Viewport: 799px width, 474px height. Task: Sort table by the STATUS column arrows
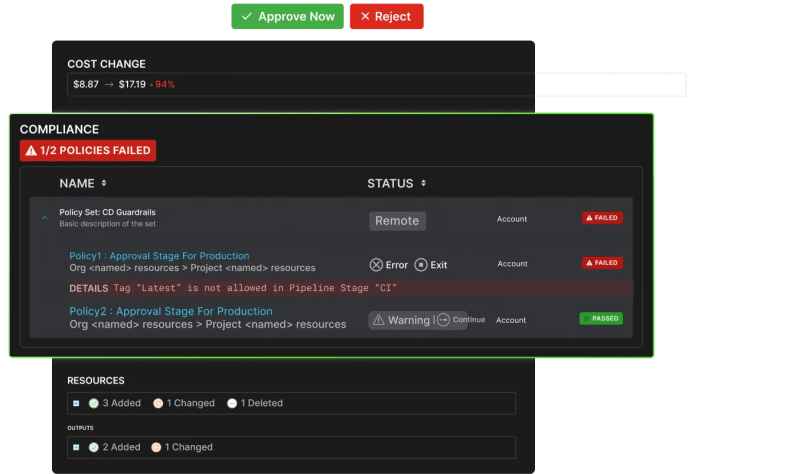pos(423,183)
